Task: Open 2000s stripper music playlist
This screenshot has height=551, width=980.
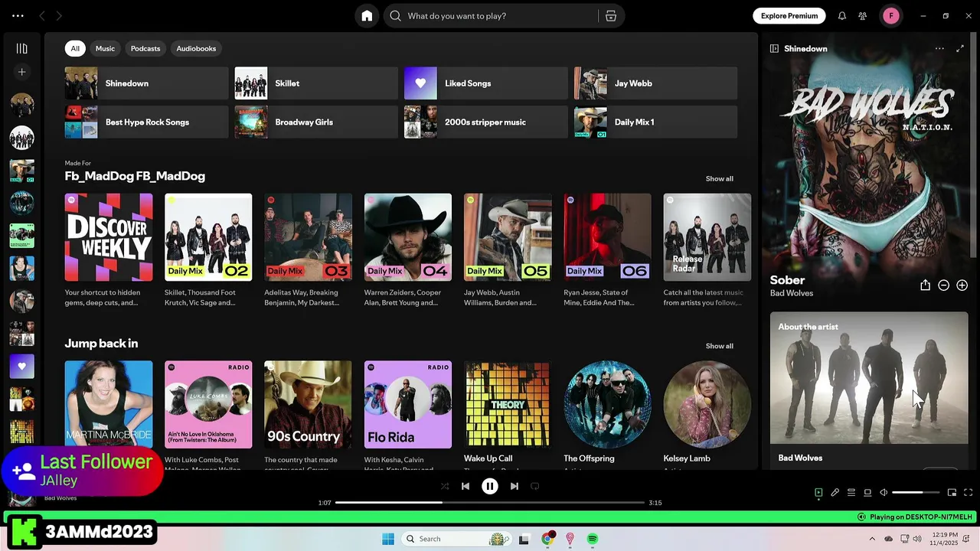Action: coord(485,122)
